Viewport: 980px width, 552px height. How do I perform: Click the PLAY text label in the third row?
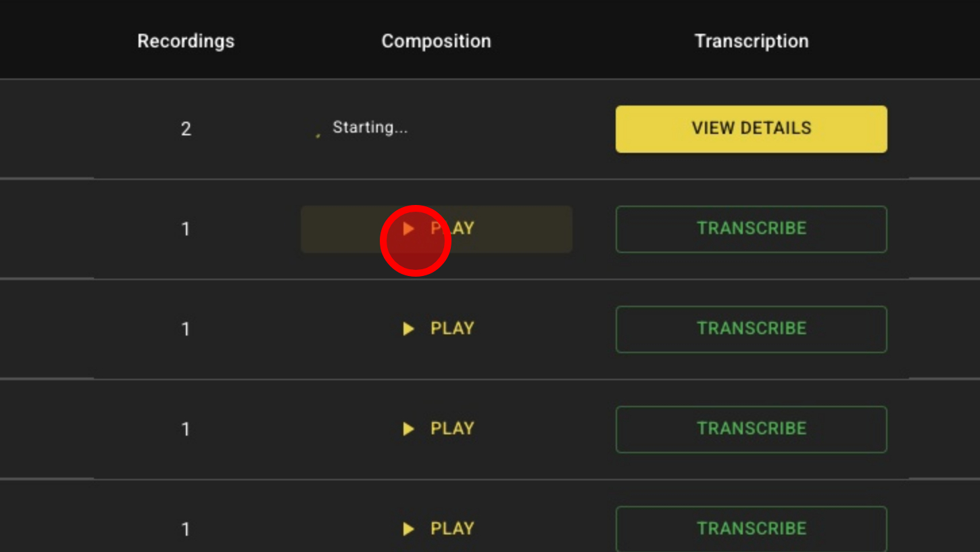(452, 329)
